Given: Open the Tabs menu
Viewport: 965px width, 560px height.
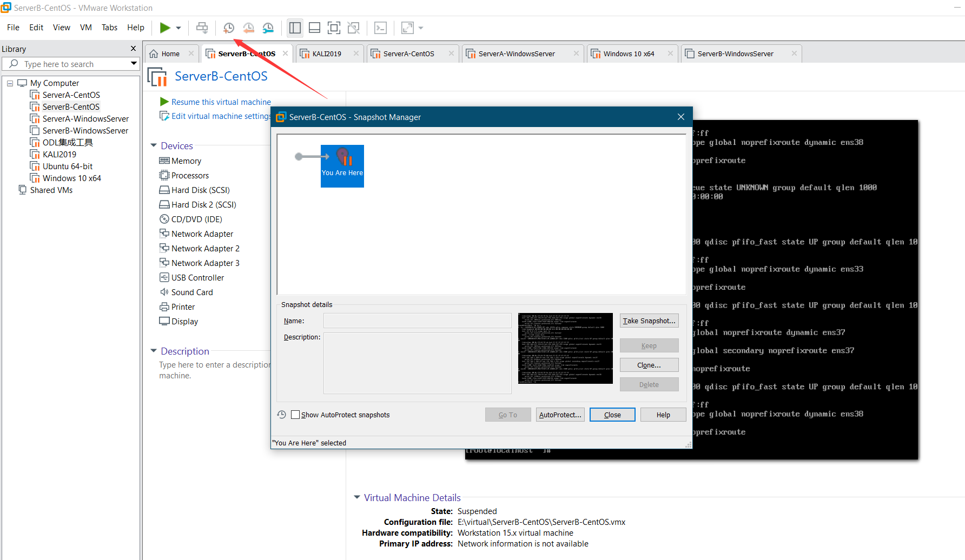Looking at the screenshot, I should [109, 28].
